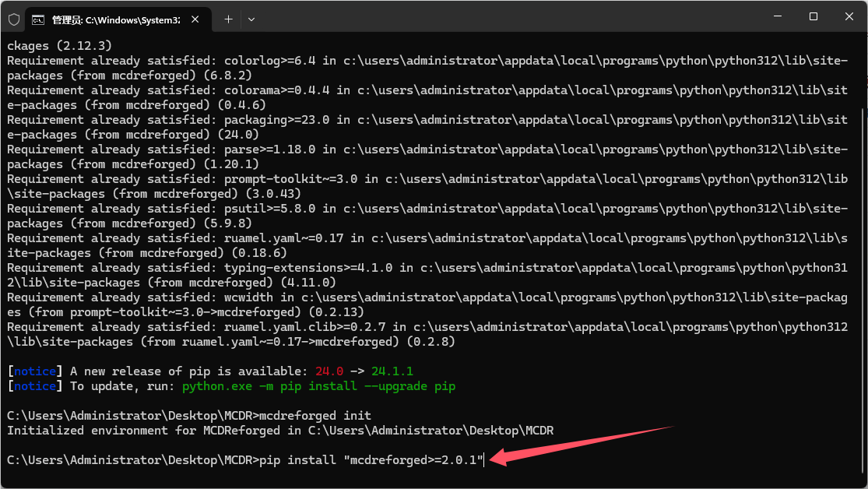Open a new terminal tab
Viewport: 868px width, 489px height.
228,19
